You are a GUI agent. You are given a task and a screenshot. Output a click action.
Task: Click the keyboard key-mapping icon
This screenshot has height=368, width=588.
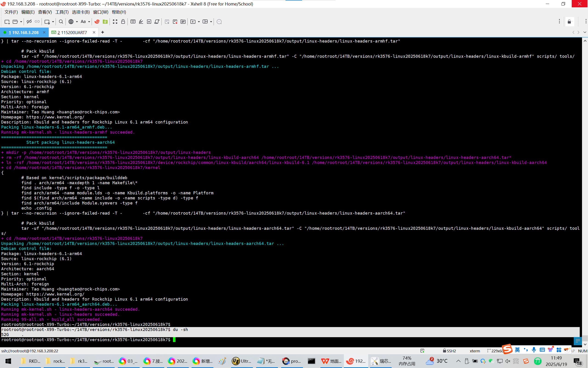tap(133, 22)
